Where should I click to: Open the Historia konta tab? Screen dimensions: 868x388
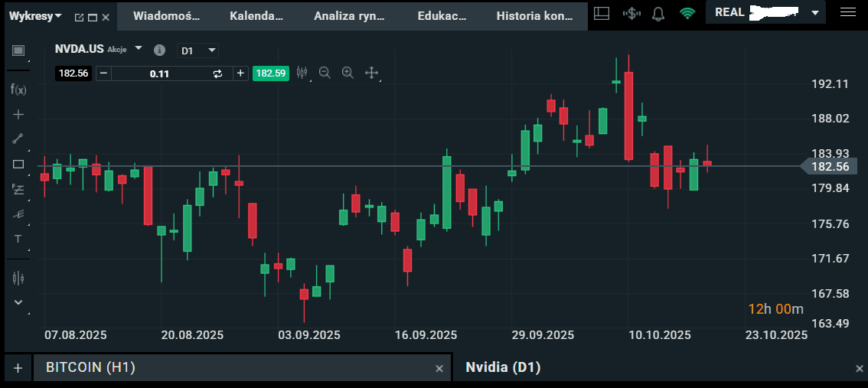pyautogui.click(x=540, y=15)
